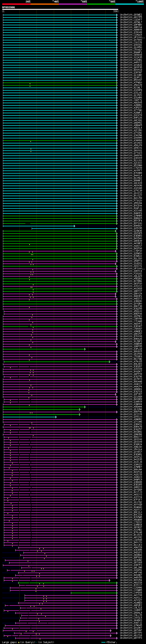The image size is (146, 644).
Task: Click the UniRef100_A3PD37 label
Action: pos(131,108)
